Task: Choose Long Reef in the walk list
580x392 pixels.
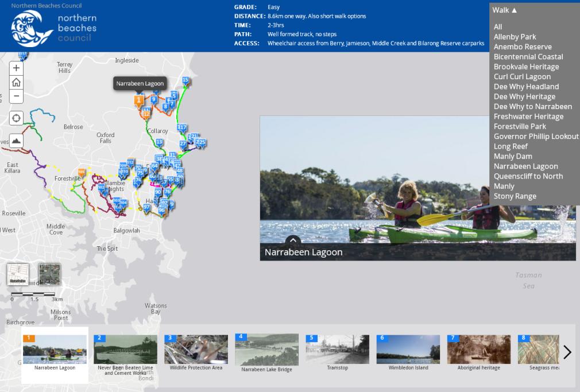Action: coord(511,146)
